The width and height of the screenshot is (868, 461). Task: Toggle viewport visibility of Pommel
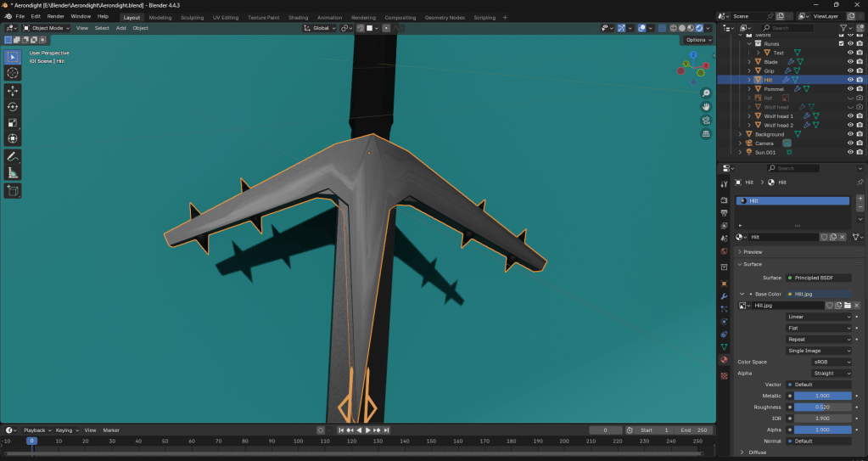coord(850,89)
